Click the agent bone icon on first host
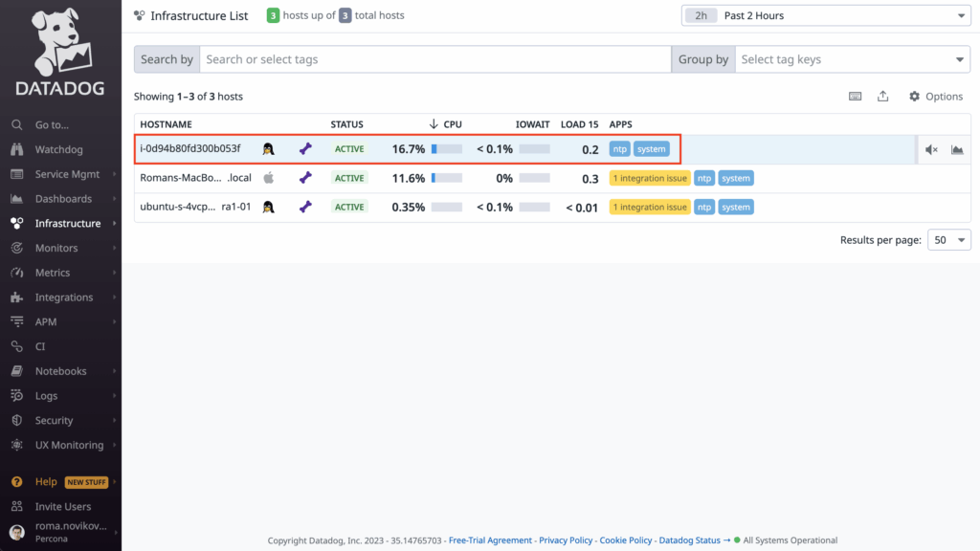Viewport: 980px width, 551px height. (305, 149)
